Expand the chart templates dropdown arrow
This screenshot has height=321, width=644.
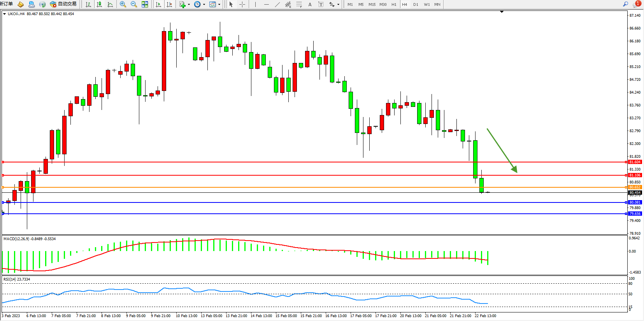click(x=219, y=5)
